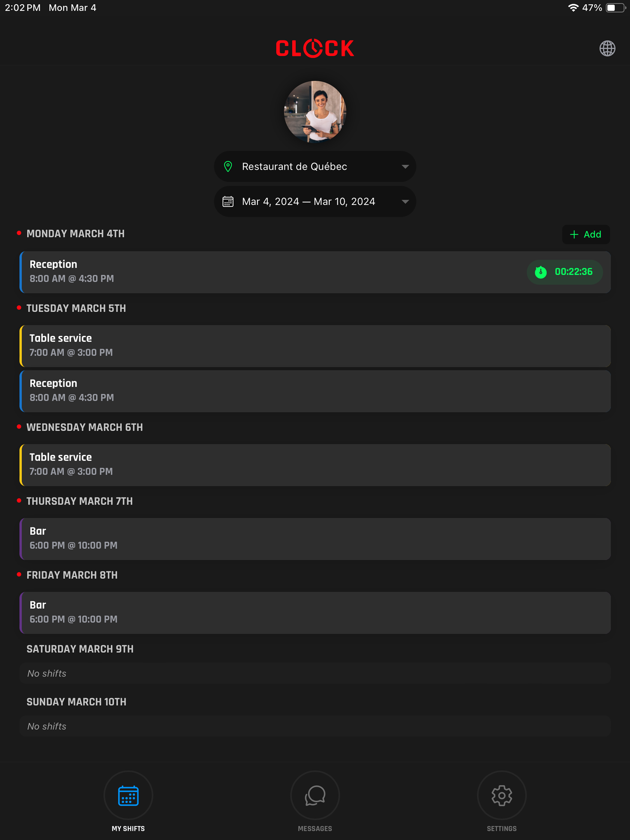Open Thursday's Bar shift card

(315, 539)
